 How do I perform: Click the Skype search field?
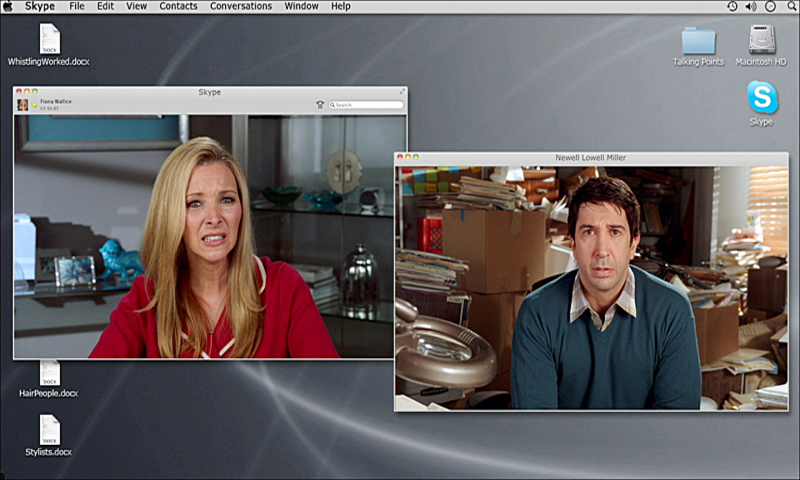368,104
